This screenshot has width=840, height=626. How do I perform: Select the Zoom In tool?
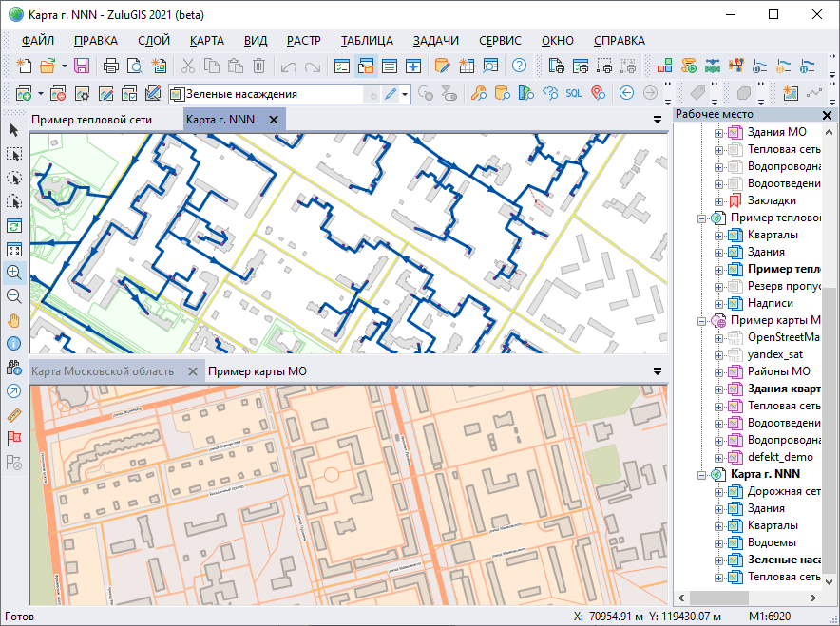[x=14, y=273]
